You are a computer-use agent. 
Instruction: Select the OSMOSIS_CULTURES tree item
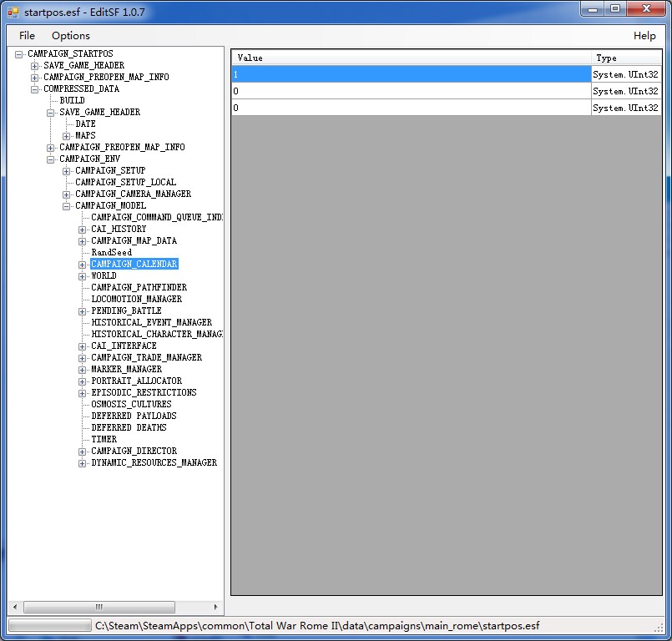pos(131,404)
